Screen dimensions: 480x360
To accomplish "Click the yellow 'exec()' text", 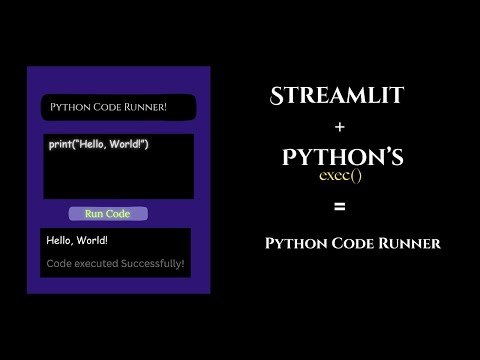I will coord(340,175).
